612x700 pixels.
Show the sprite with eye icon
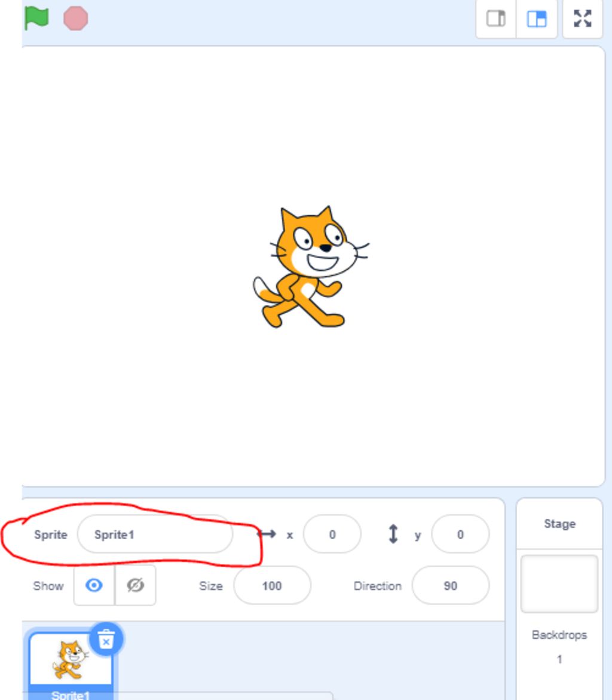coord(94,585)
